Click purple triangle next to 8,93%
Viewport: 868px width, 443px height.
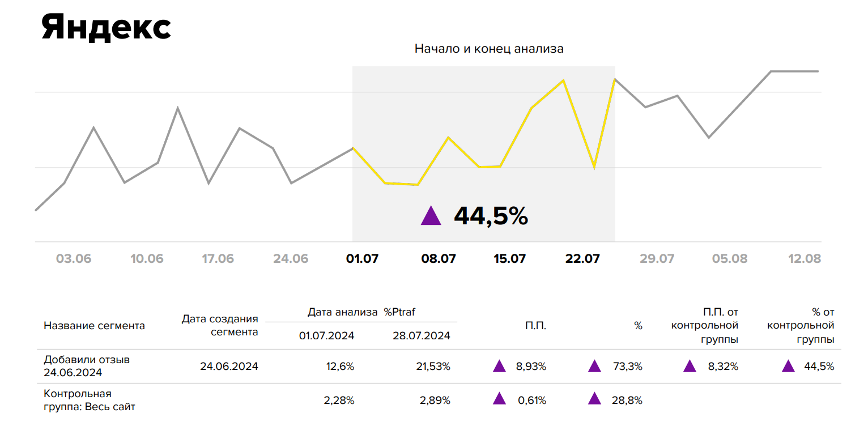pyautogui.click(x=499, y=367)
